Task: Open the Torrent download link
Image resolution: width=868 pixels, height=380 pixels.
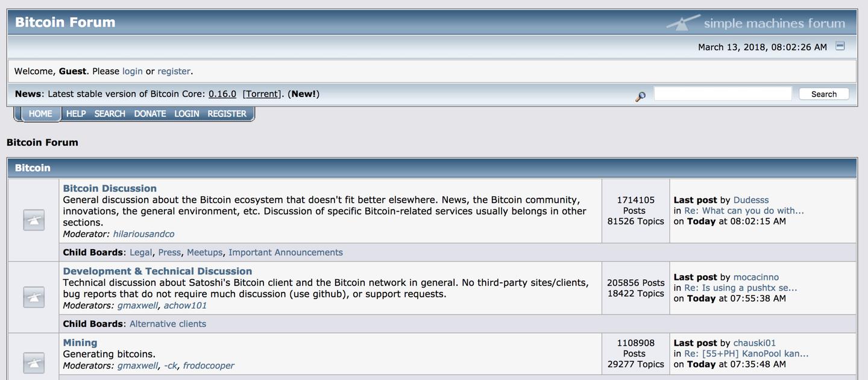Action: pos(262,94)
